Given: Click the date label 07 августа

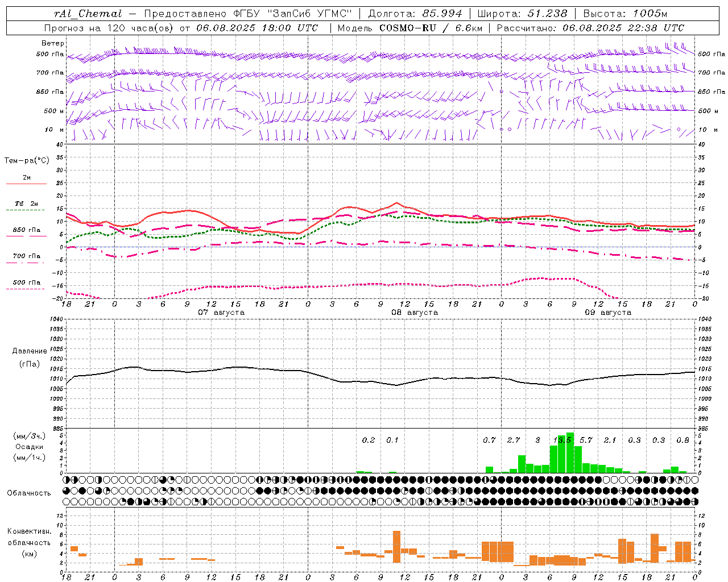Looking at the screenshot, I should 221,313.
